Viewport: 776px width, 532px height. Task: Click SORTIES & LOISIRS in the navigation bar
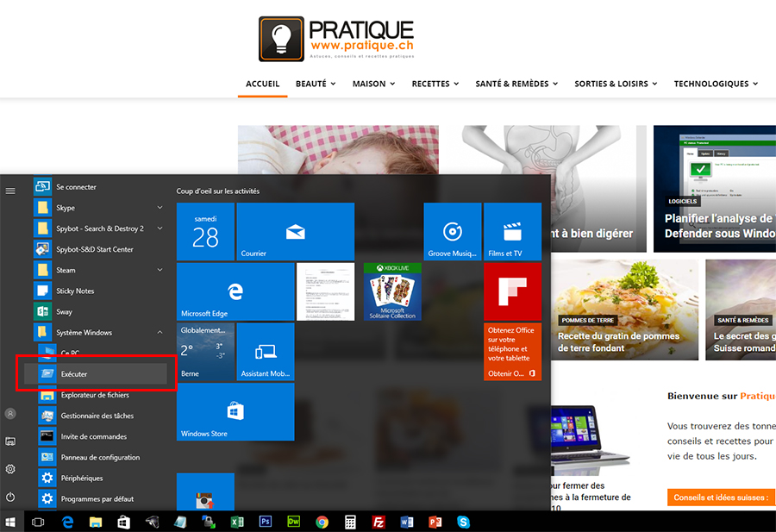tap(611, 84)
